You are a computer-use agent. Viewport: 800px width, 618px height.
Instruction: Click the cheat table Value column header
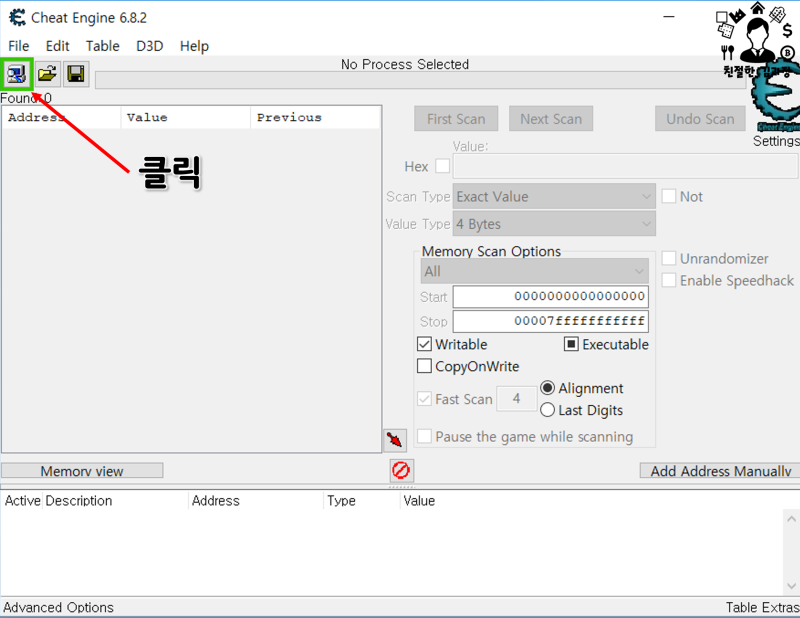pos(419,501)
